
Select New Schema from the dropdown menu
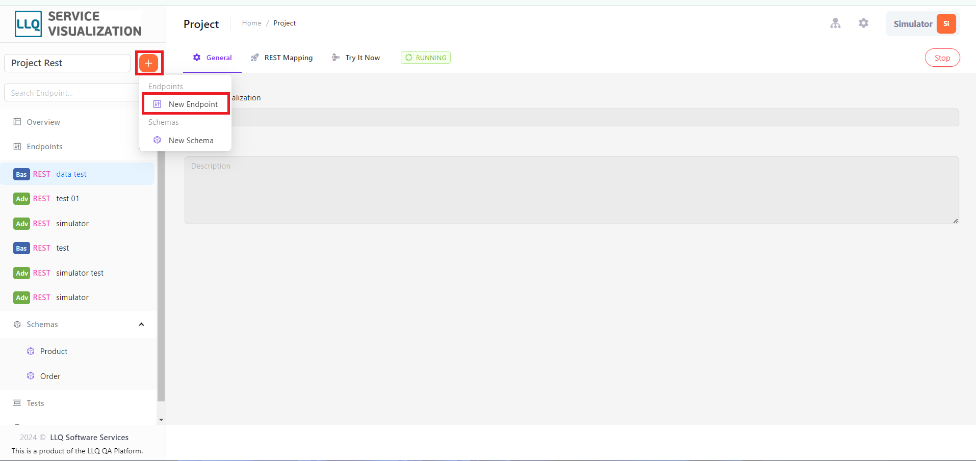(186, 140)
